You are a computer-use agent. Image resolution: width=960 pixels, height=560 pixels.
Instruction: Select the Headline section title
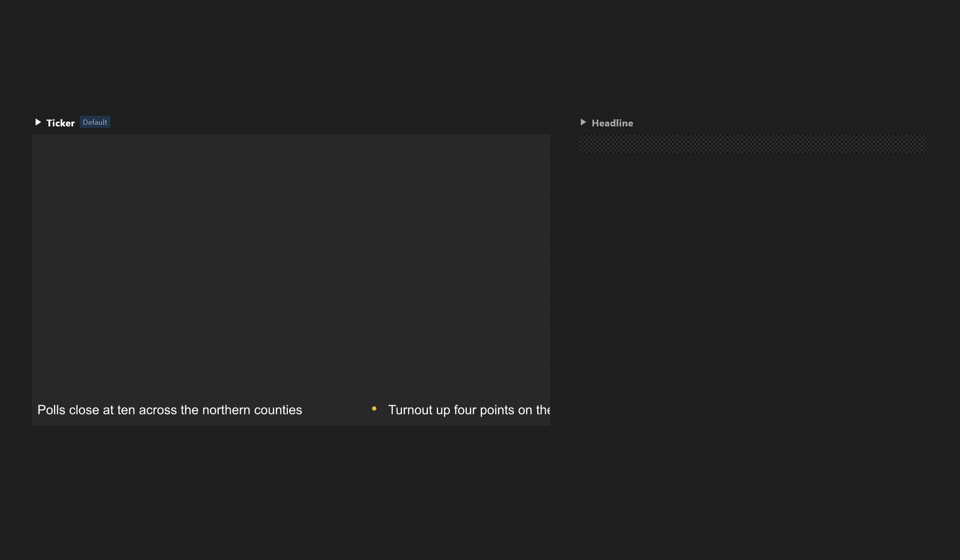point(612,123)
